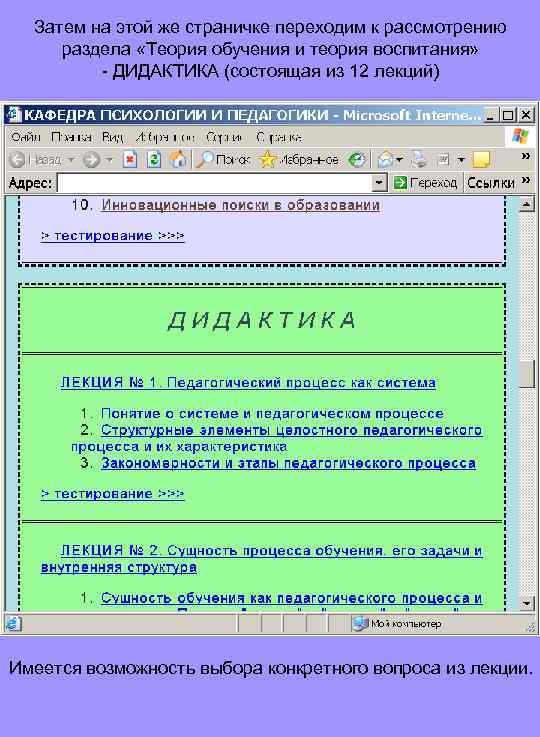Click the 'Адрес:' label
Image resolution: width=540 pixels, height=737 pixels.
tap(30, 183)
